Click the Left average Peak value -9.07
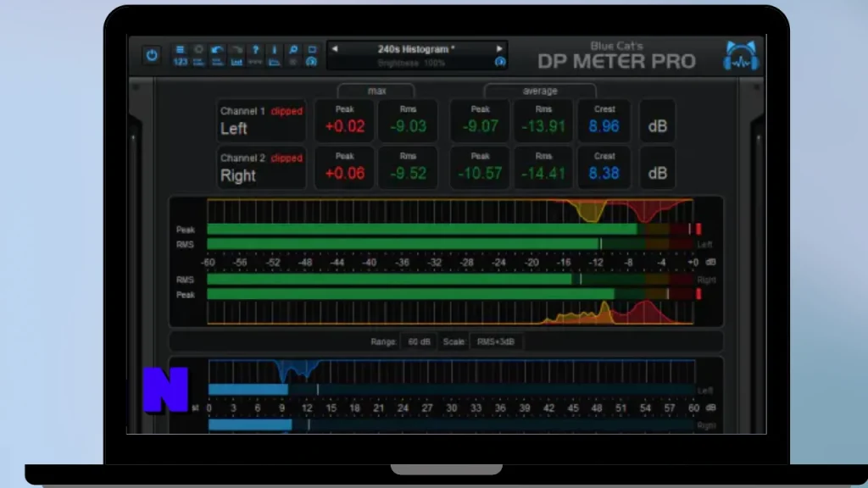Viewport: 868px width, 488px height. click(x=480, y=127)
